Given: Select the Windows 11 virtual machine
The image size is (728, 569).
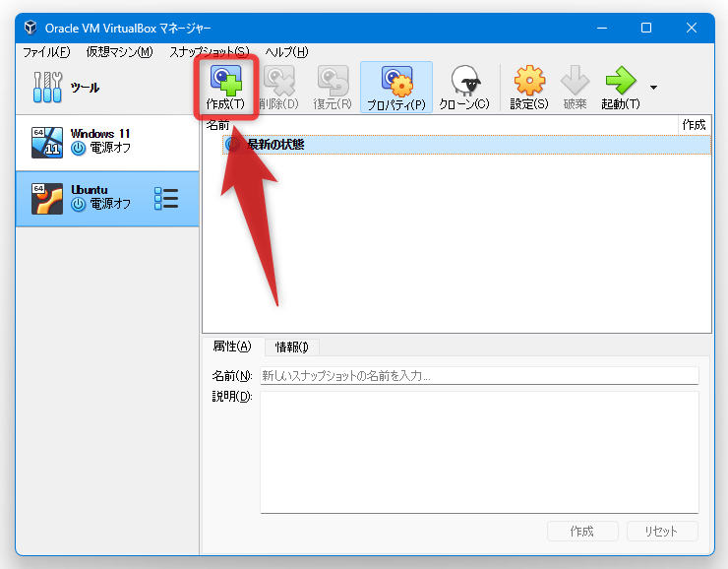Looking at the screenshot, I should [x=107, y=142].
